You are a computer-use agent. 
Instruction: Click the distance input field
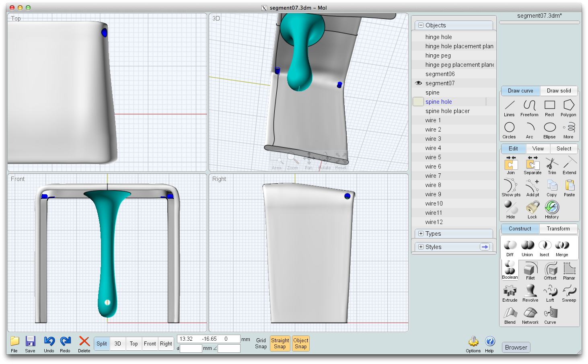point(191,349)
